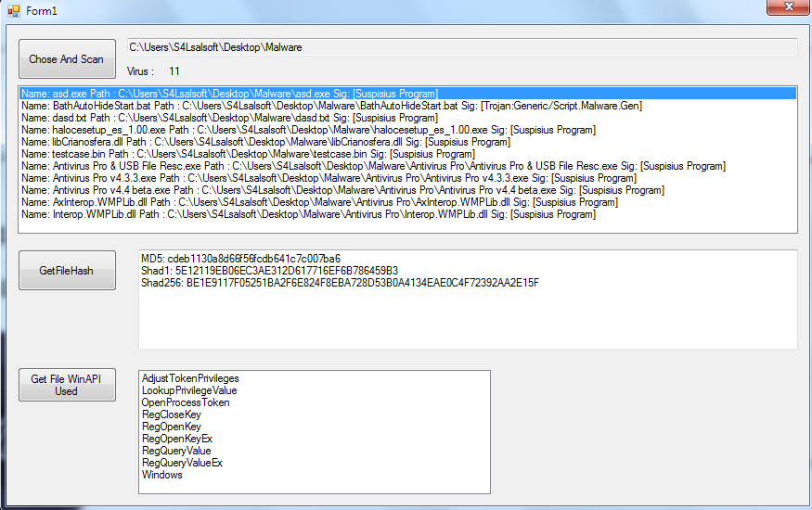812x510 pixels.
Task: Select the dasd.txt result row
Action: (408, 118)
